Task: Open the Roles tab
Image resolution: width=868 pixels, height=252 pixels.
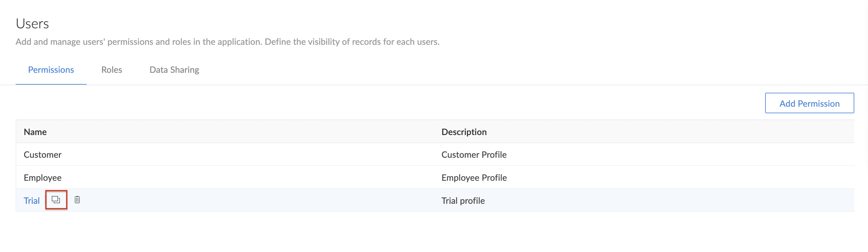Action: click(x=112, y=70)
